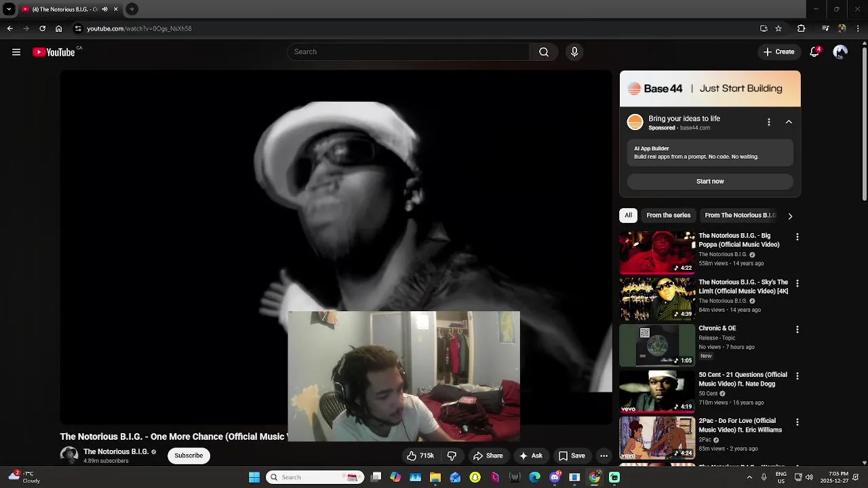Open browser extensions puzzle icon
This screenshot has height=488, width=868.
click(801, 28)
